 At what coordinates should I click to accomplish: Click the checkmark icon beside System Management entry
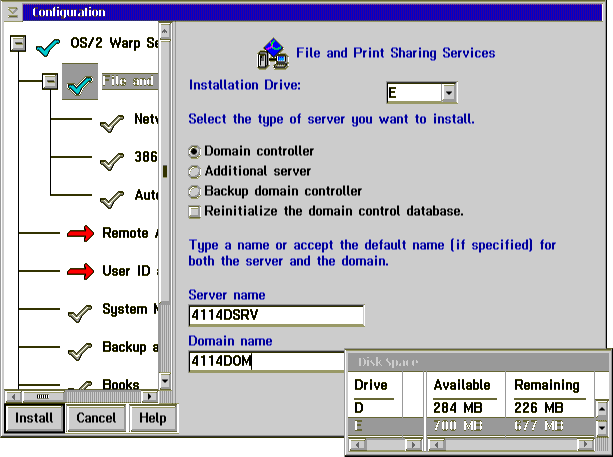click(x=80, y=313)
